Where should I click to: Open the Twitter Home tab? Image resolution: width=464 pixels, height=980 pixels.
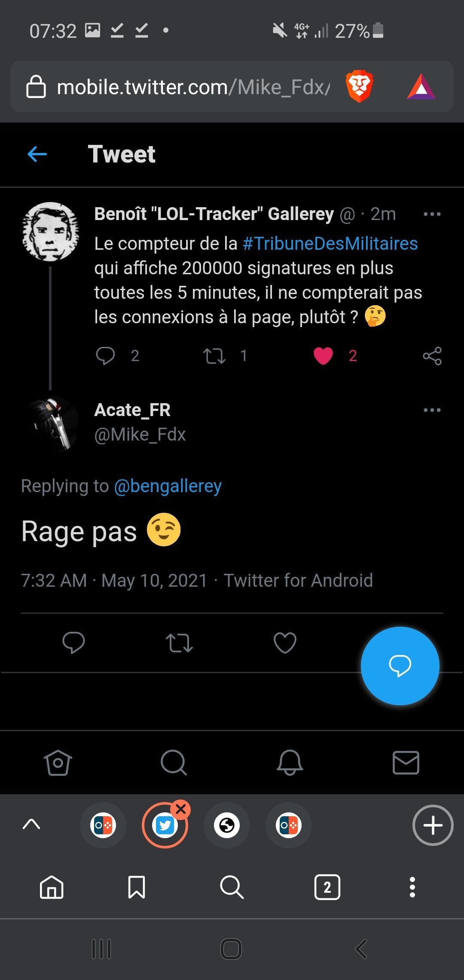[58, 763]
